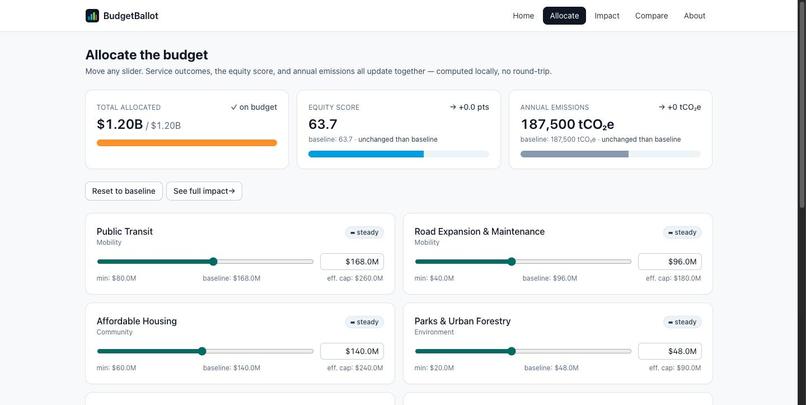Click the +0 tCO₂e emissions change indicator
806x405 pixels.
point(680,107)
